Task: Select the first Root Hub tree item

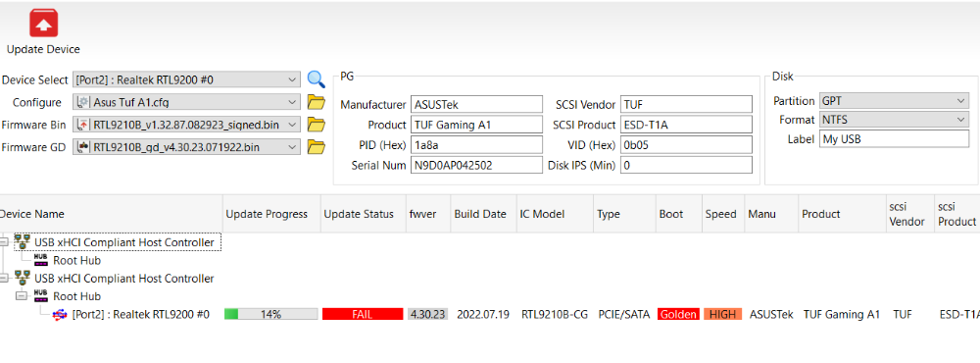Action: click(x=67, y=260)
